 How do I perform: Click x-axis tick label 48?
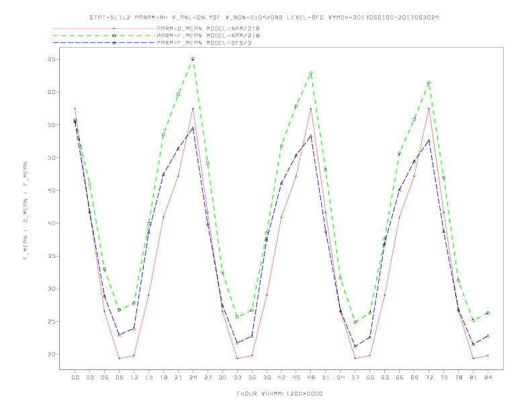coord(311,377)
